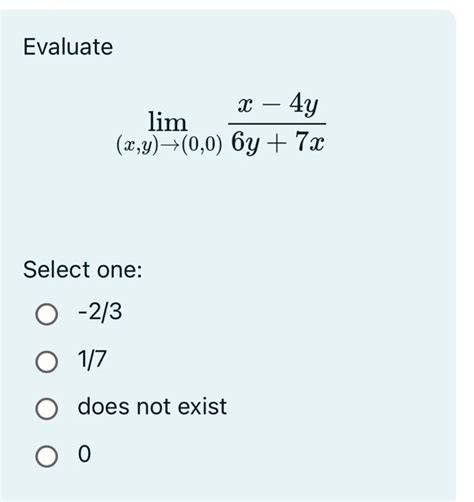Click the '4y' term in the numerator

(304, 104)
